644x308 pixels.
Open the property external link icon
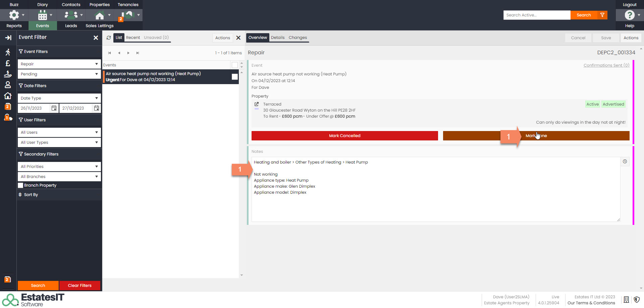(x=257, y=104)
